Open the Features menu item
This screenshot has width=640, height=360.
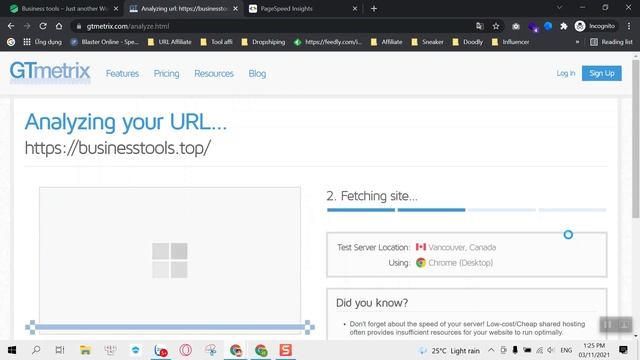click(x=122, y=73)
